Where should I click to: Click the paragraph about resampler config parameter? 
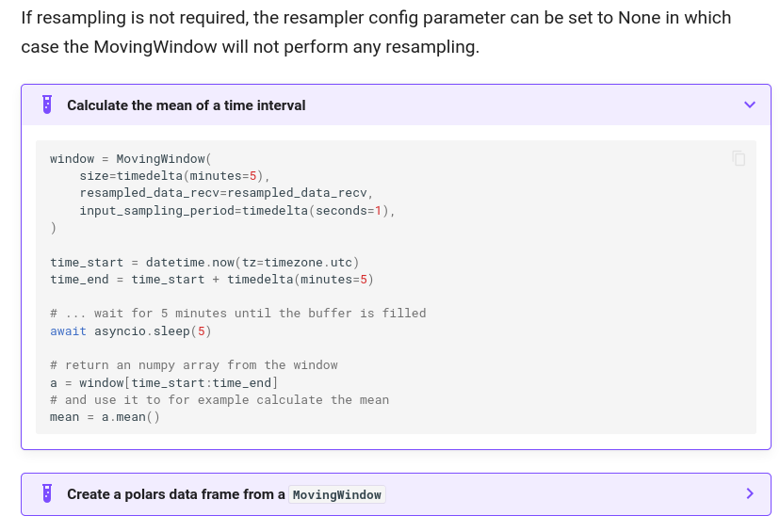coord(376,32)
